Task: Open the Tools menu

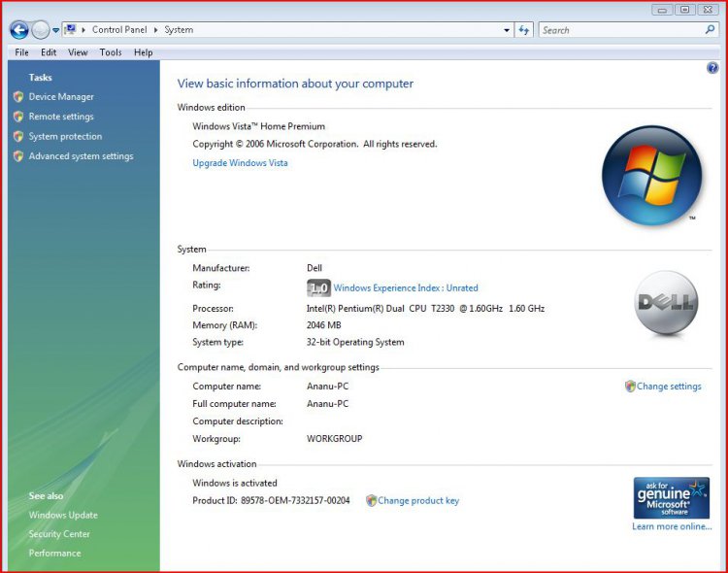Action: (x=111, y=52)
